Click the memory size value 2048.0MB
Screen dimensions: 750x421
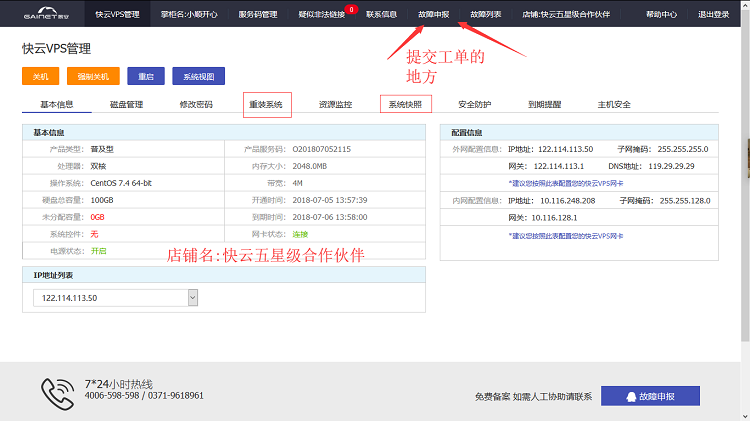coord(309,166)
